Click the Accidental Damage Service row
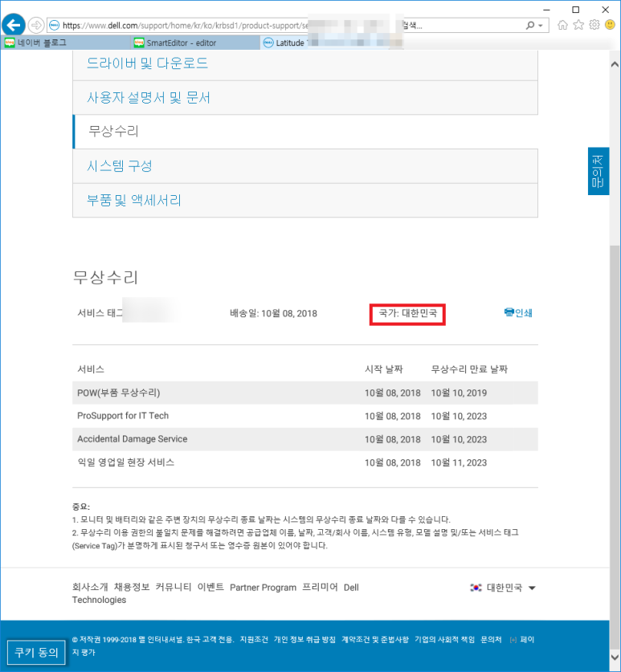 click(305, 439)
